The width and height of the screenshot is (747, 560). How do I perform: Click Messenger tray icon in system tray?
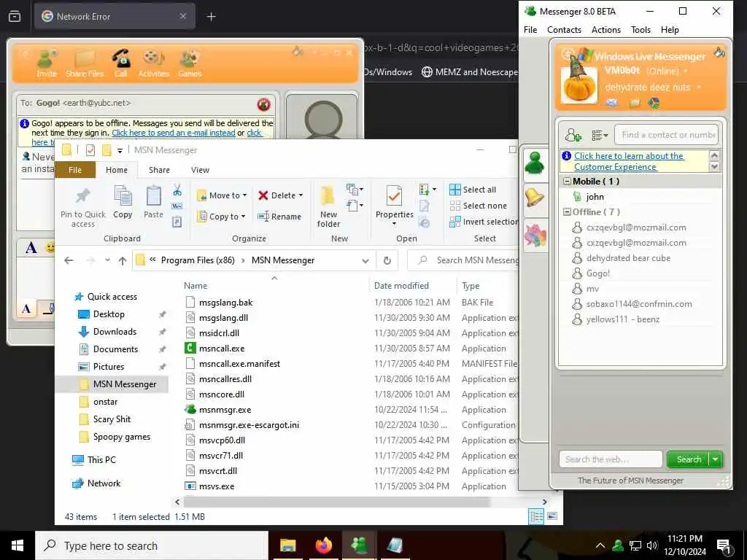click(618, 545)
